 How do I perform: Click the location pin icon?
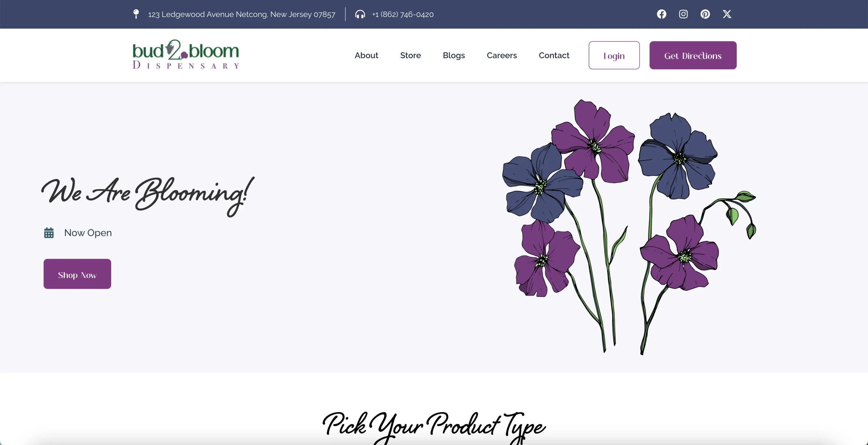136,14
